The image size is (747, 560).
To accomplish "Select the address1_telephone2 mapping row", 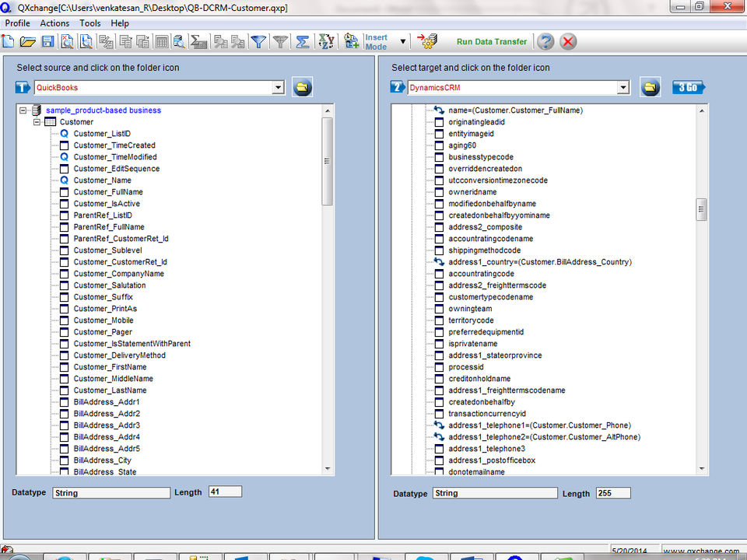I will point(544,437).
